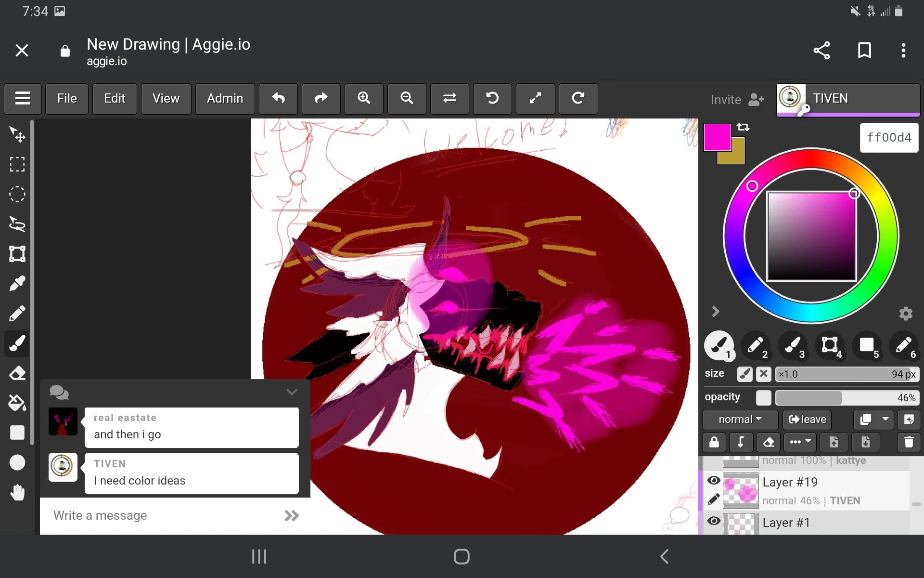Switch to brush slot 2

pos(756,345)
